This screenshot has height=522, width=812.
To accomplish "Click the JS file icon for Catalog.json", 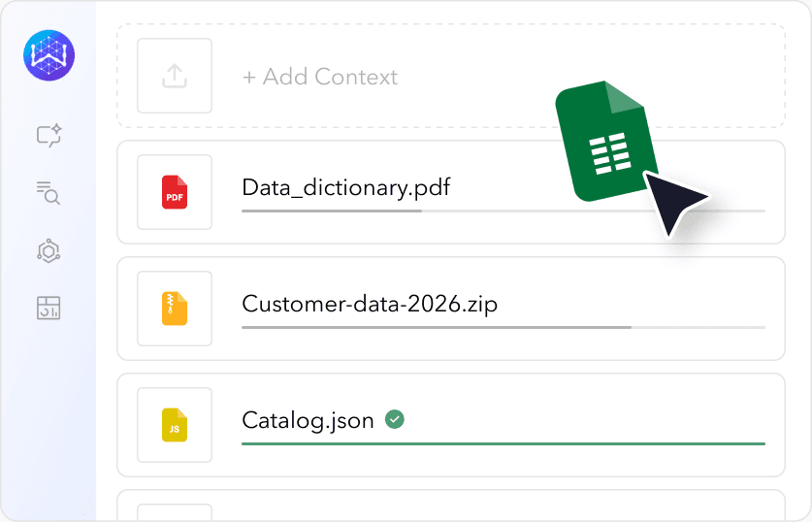I will 175,425.
